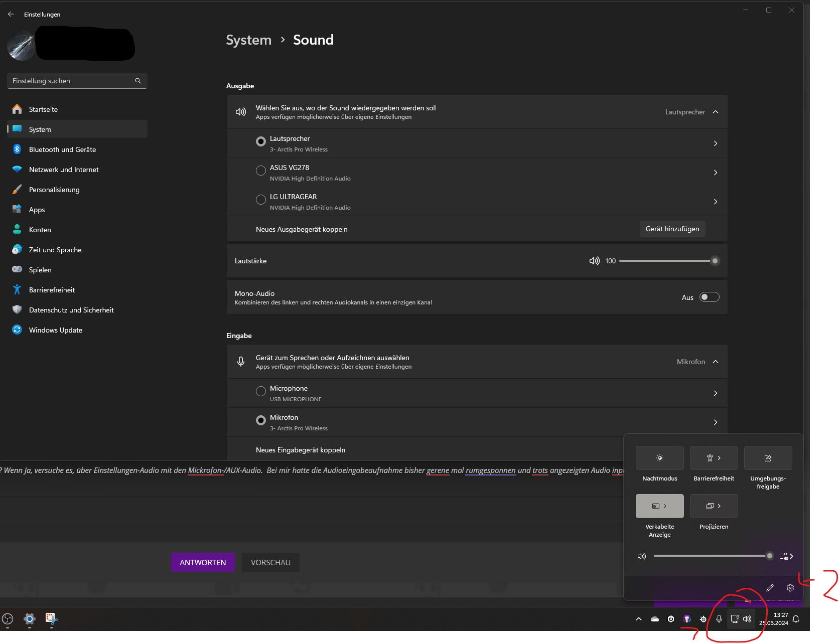Select USB Microphone input radio button

[x=261, y=391]
